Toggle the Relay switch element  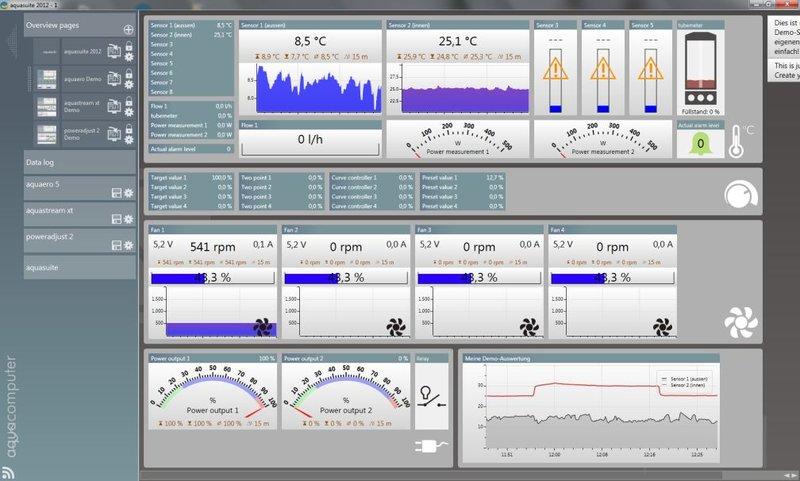(431, 396)
